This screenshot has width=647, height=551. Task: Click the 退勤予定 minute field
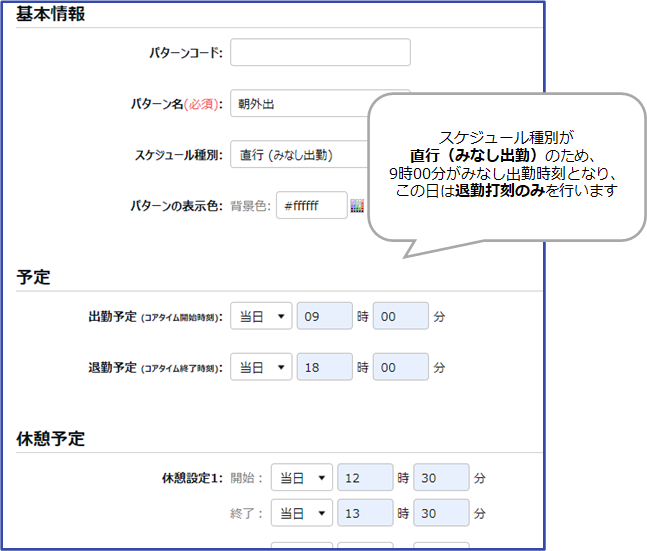tap(401, 367)
